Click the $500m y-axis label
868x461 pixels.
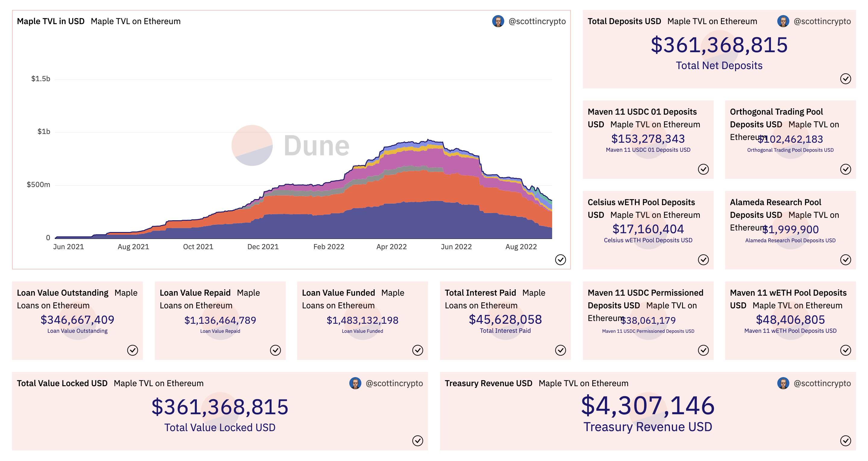[x=38, y=184]
